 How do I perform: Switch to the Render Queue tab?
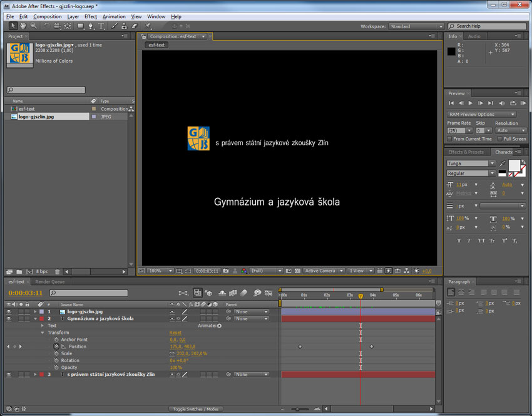(x=50, y=282)
